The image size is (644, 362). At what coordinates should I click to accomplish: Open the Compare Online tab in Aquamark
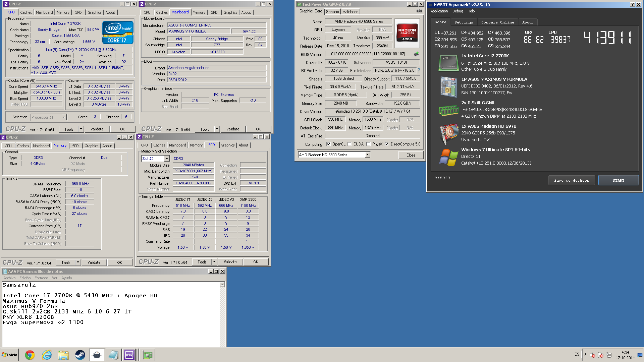tap(497, 22)
